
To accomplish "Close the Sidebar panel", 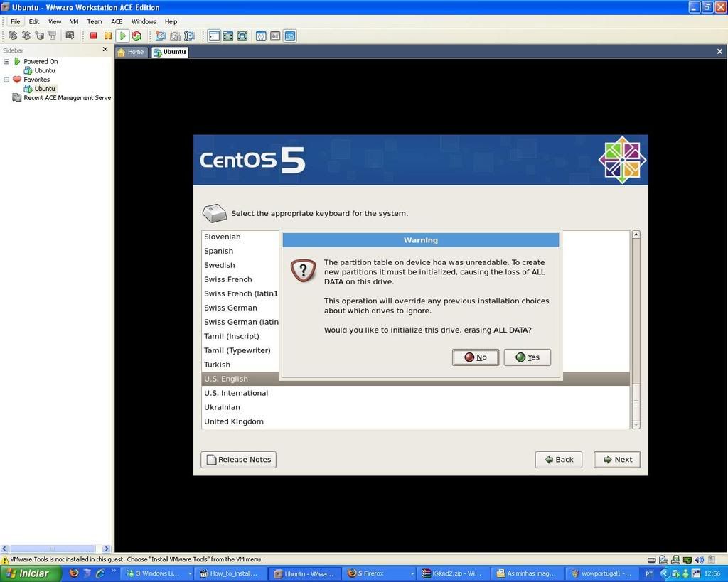I will coord(105,50).
